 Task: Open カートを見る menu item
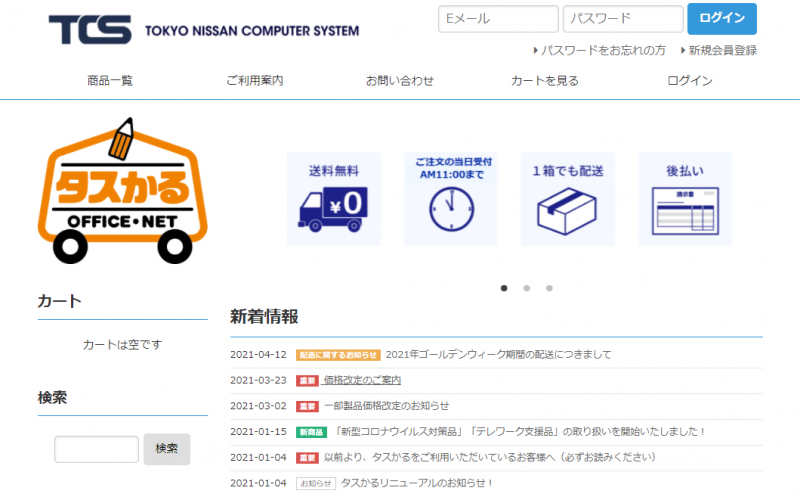pyautogui.click(x=545, y=81)
